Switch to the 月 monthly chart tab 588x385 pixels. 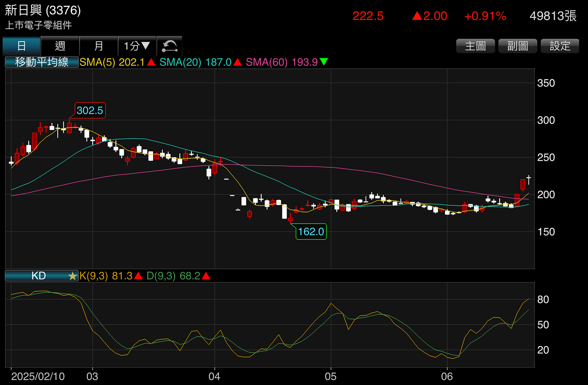[x=99, y=46]
